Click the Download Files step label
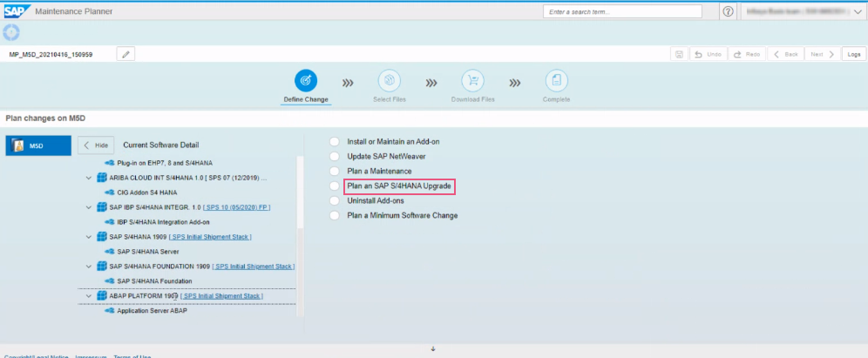This screenshot has width=868, height=358. pos(472,99)
